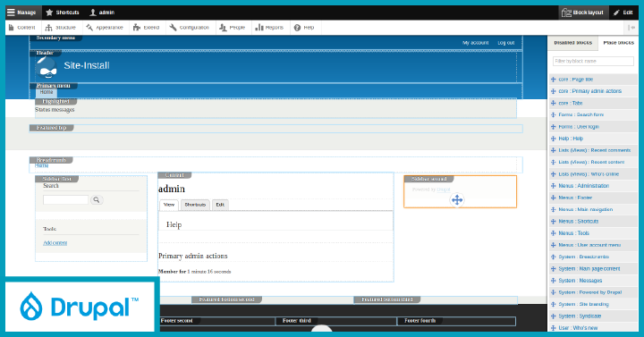Select System : Breadcrumbs block
This screenshot has height=337, width=644.
pyautogui.click(x=583, y=257)
